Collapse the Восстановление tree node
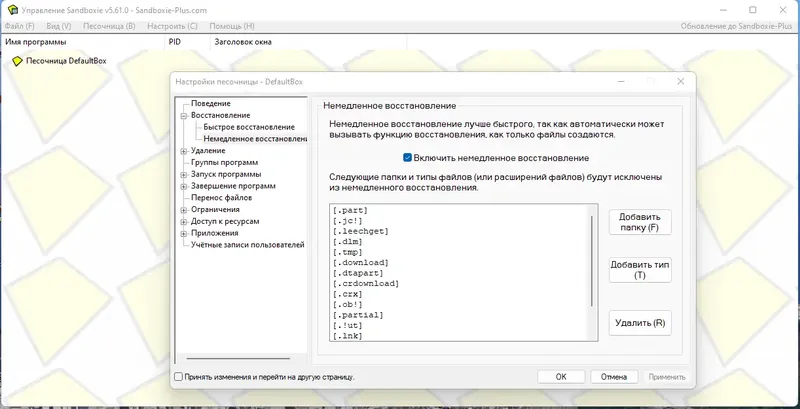The image size is (800, 409). point(184,116)
